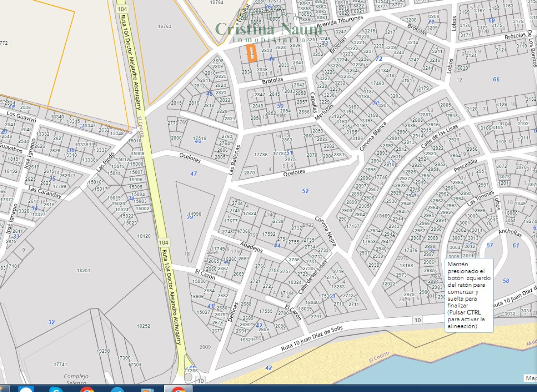Click parcel 17799 in block 35
The image size is (537, 392).
pos(60,187)
